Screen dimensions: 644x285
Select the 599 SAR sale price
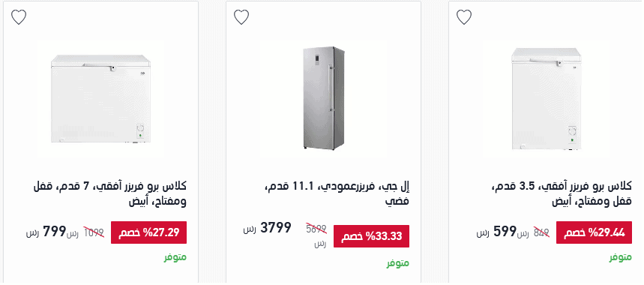[496, 232]
